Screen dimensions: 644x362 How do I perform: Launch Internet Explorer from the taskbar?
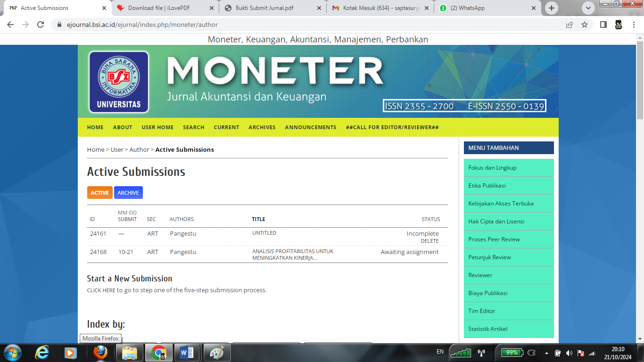pos(42,353)
